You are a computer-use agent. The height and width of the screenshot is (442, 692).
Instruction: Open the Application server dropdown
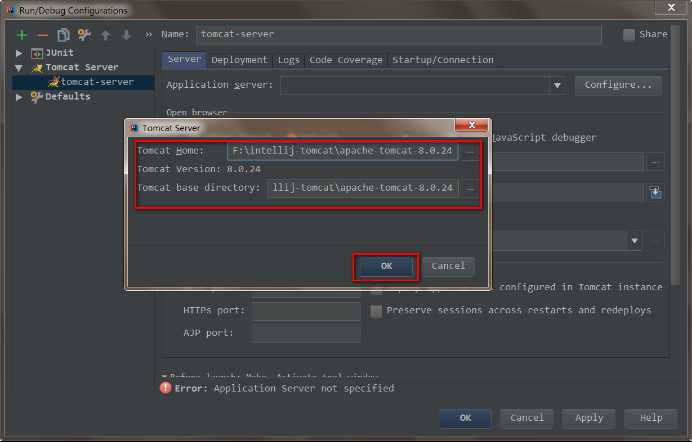pyautogui.click(x=557, y=85)
